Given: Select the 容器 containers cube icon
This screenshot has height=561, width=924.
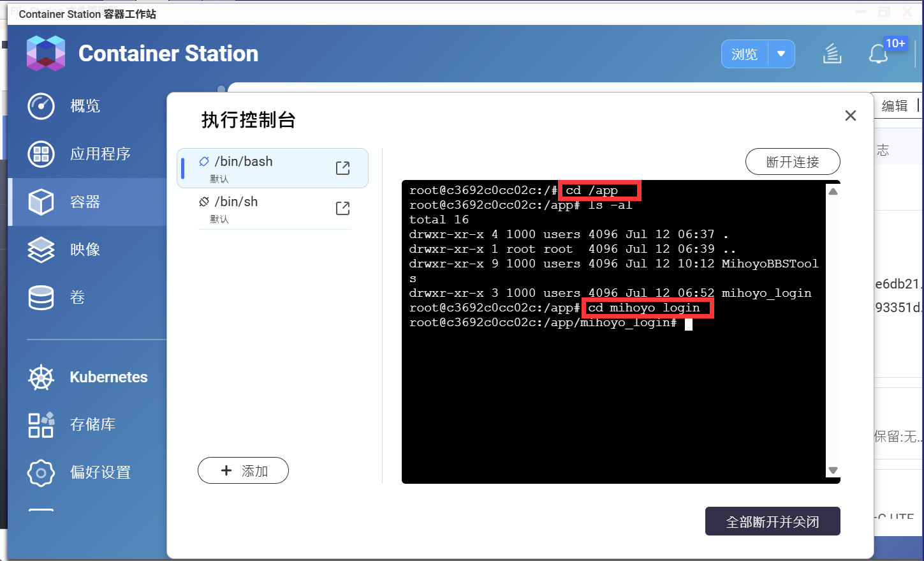Looking at the screenshot, I should pos(41,202).
